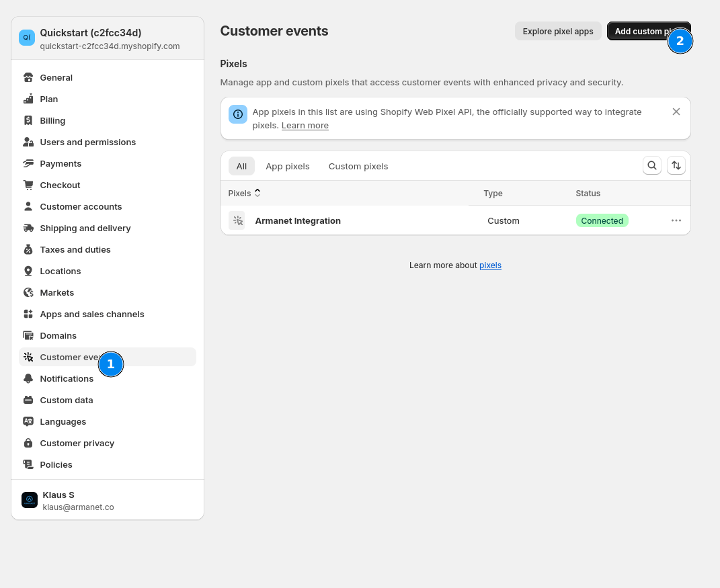
Task: Click the Checkout cart icon in sidebar
Action: (28, 185)
